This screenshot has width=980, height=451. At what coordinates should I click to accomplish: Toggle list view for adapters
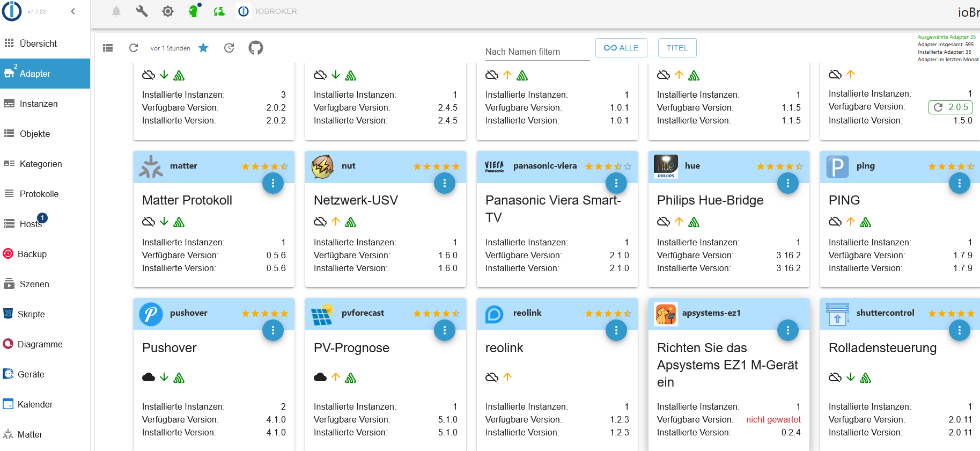click(x=108, y=48)
